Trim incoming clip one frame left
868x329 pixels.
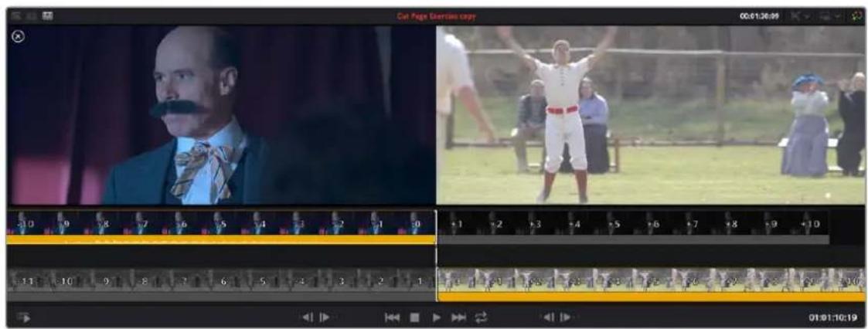(x=547, y=317)
